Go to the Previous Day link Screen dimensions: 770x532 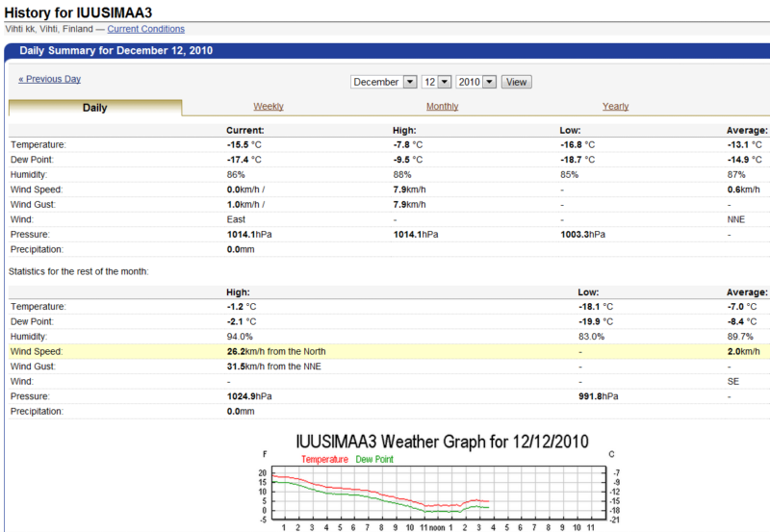(x=49, y=79)
